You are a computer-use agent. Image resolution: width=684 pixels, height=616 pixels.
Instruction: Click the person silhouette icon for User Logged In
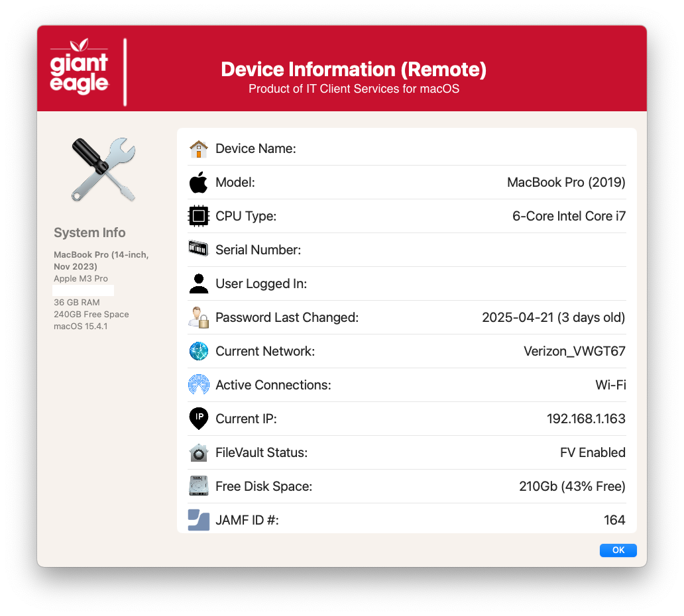tap(198, 283)
